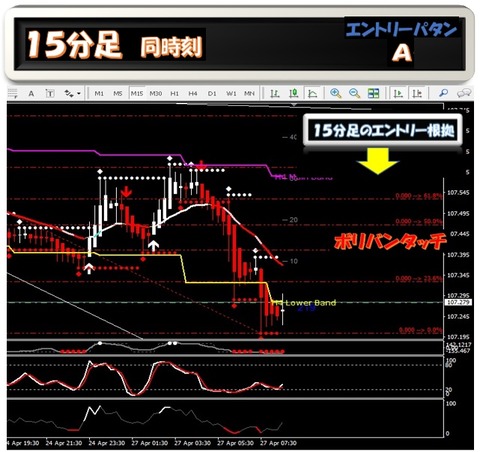Viewport: 480px width, 452px height.
Task: Click the 27 Apr 01:30 time label
Action: coord(149,443)
